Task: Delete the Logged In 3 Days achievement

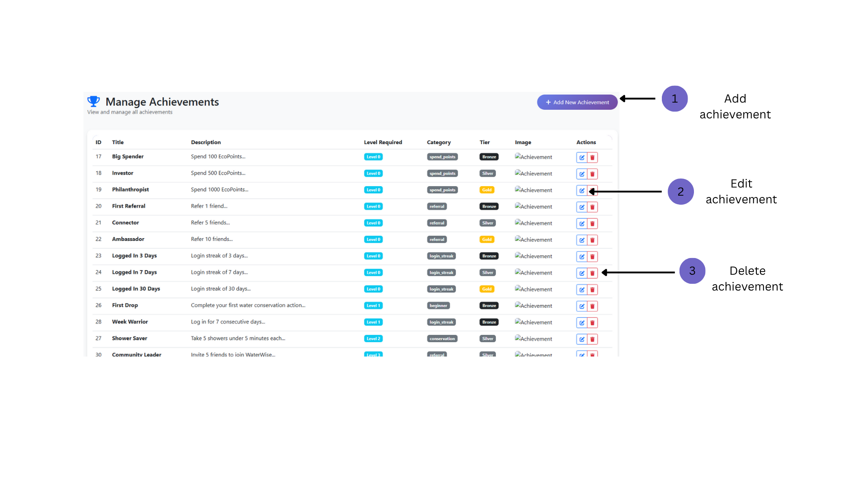Action: [592, 257]
